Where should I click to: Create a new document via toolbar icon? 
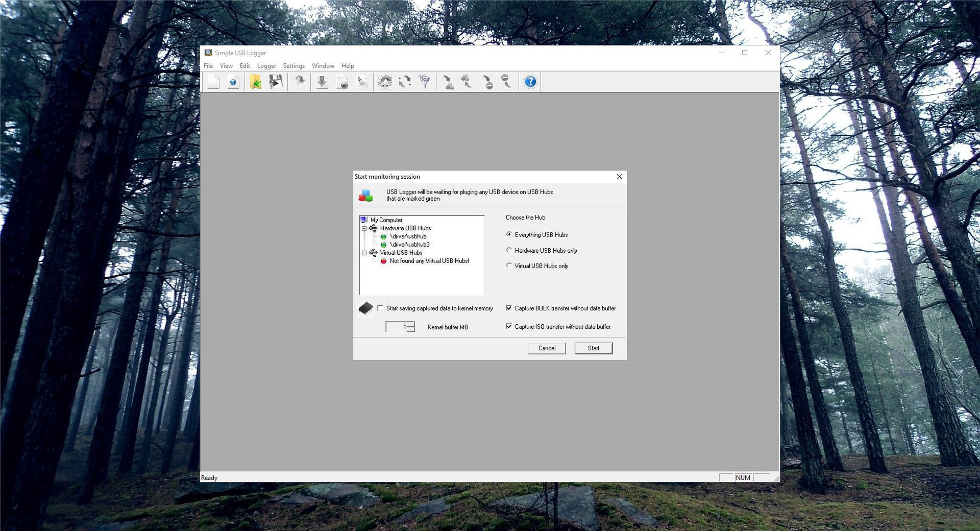tap(213, 82)
